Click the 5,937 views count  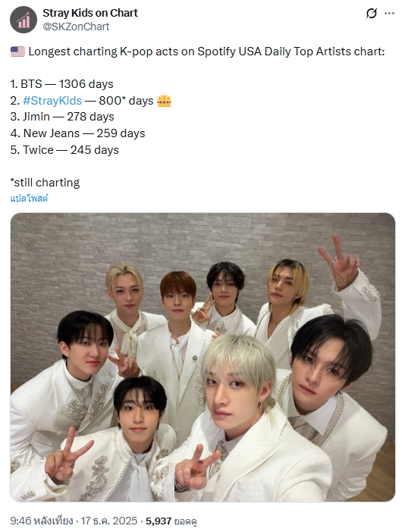pos(159,521)
